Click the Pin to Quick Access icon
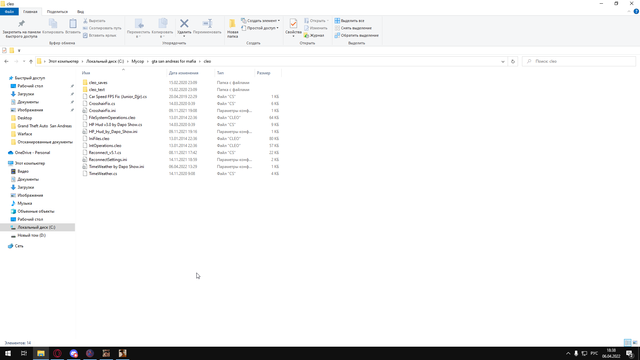640x360 pixels. tap(21, 24)
